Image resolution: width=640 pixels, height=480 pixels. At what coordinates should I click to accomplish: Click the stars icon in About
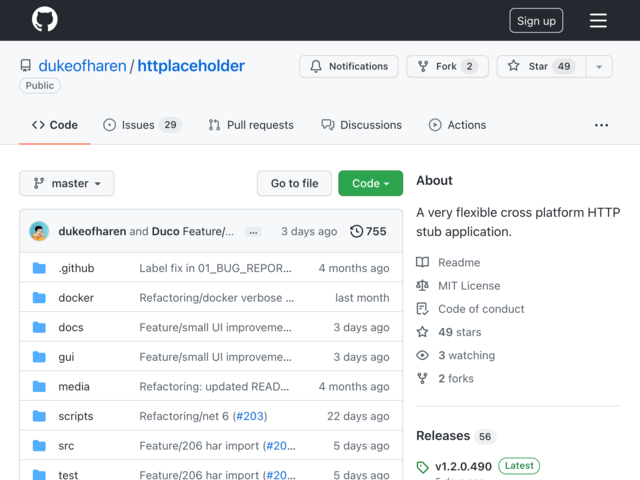[422, 332]
